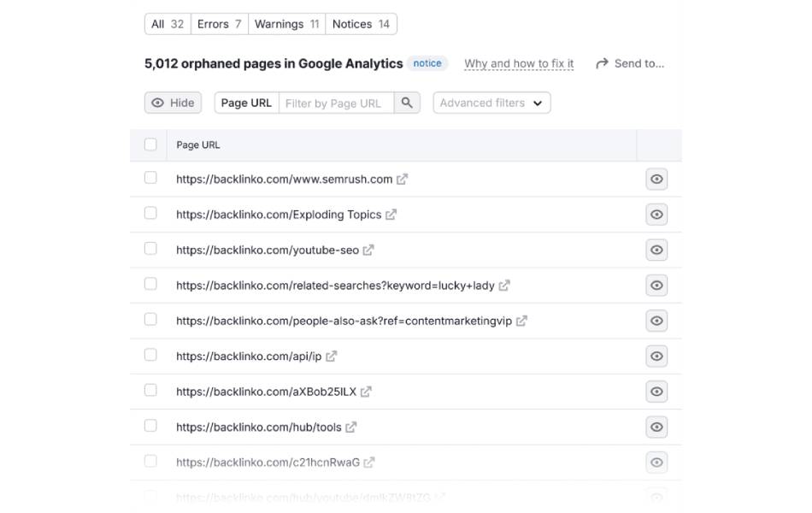812x513 pixels.
Task: Check the box for aXBob25ILX row
Action: 150,390
